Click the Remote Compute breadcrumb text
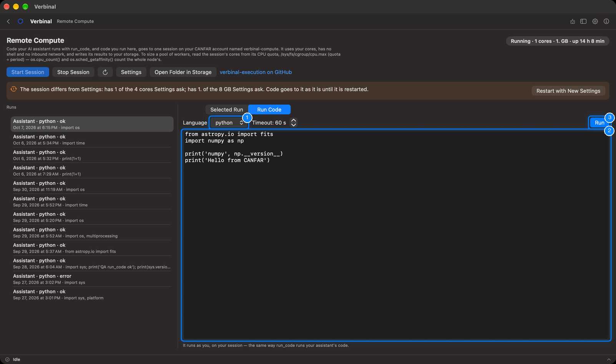The width and height of the screenshot is (616, 364). [75, 22]
